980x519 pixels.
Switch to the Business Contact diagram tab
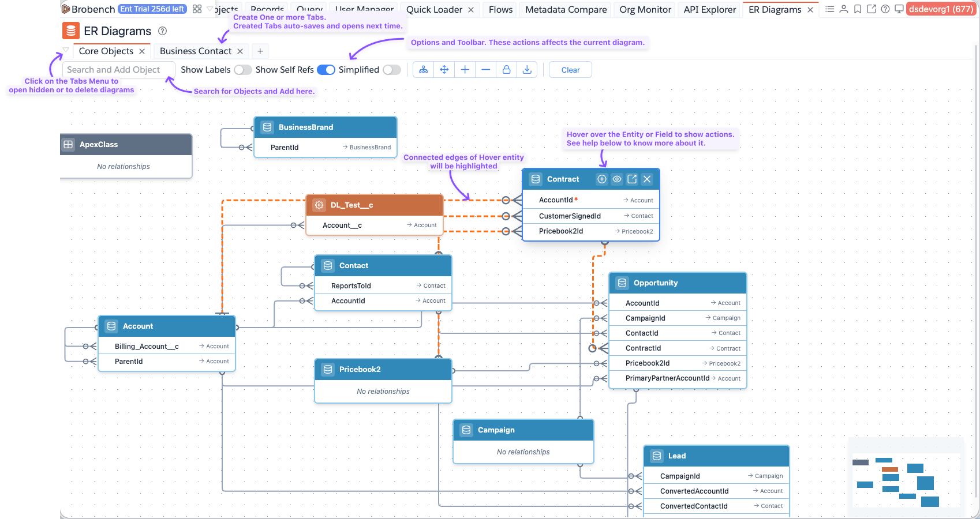click(x=195, y=51)
